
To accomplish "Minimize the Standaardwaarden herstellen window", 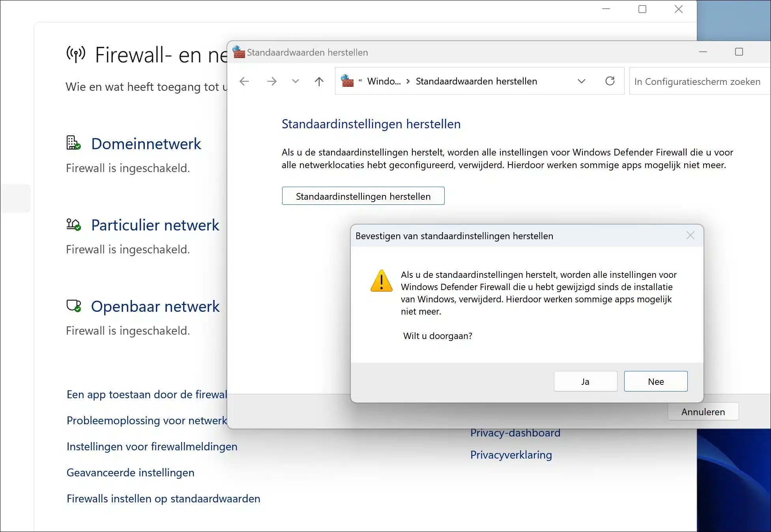I will point(703,52).
